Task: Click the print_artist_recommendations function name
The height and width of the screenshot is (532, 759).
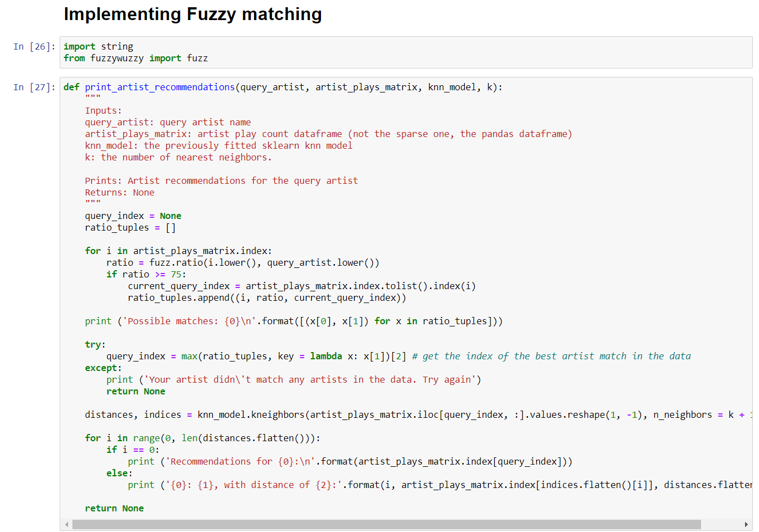Action: 159,87
